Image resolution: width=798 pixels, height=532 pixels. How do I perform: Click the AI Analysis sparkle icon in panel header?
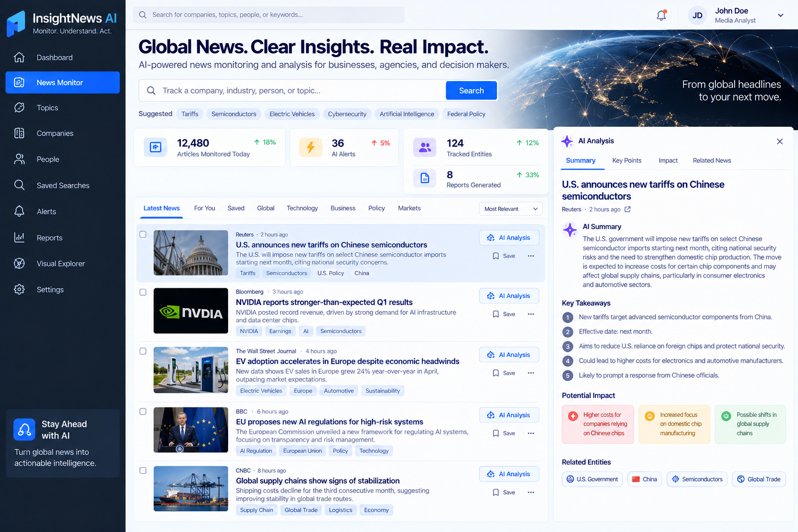tap(567, 141)
